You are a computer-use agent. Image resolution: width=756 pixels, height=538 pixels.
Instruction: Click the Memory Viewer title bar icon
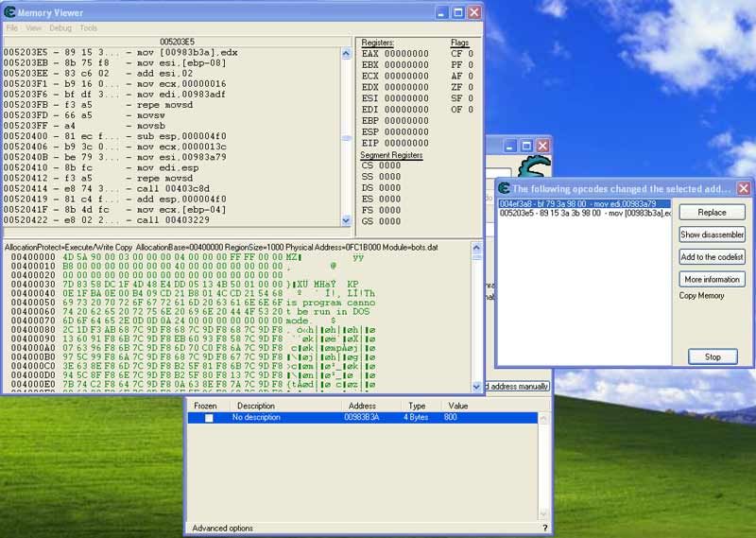click(10, 12)
